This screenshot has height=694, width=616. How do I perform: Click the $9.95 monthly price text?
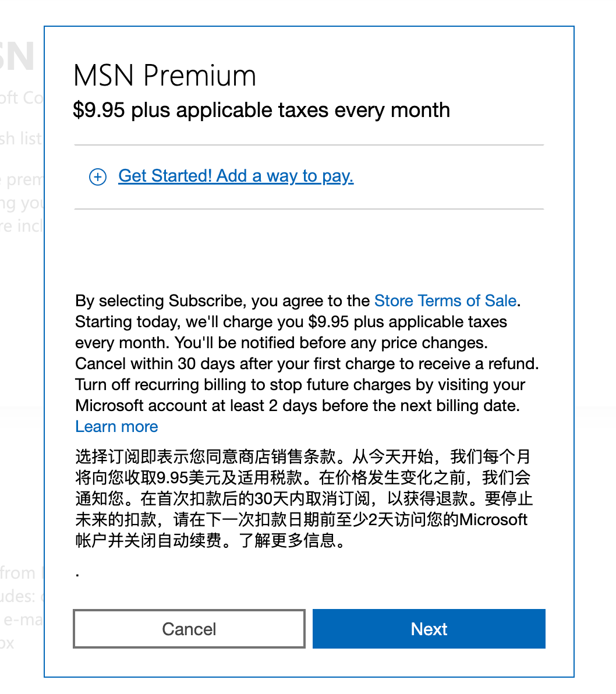point(261,109)
